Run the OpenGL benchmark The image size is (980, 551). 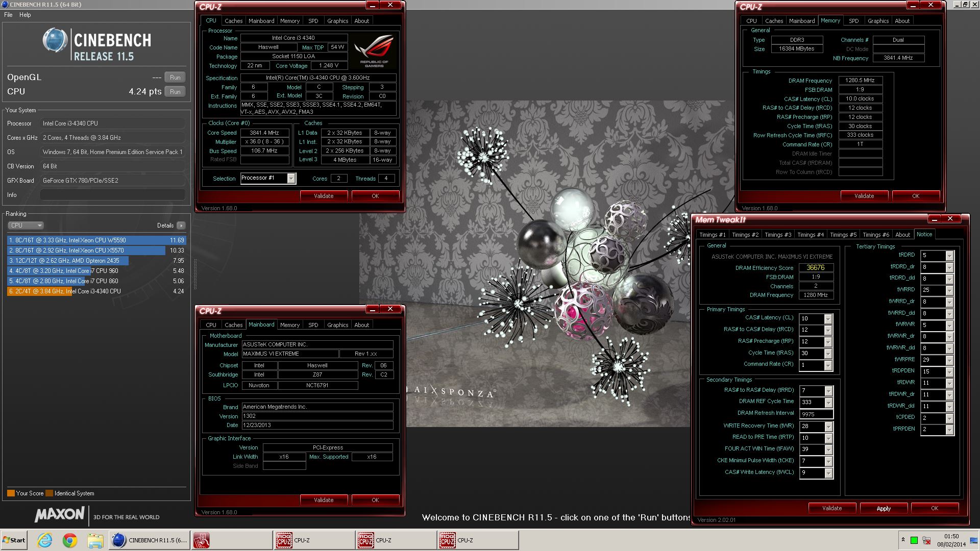tap(175, 78)
